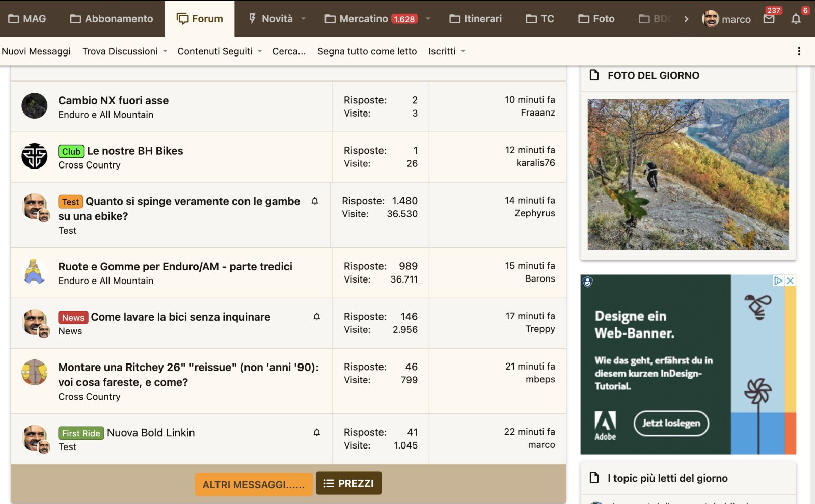Open thread Ruote e Gomme per Enduro/AM

coord(175,266)
